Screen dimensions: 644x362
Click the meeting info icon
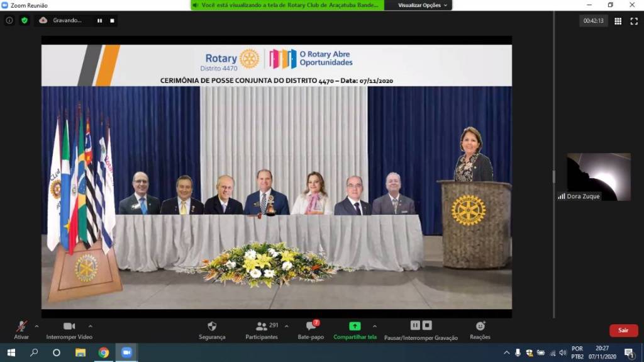(9, 20)
